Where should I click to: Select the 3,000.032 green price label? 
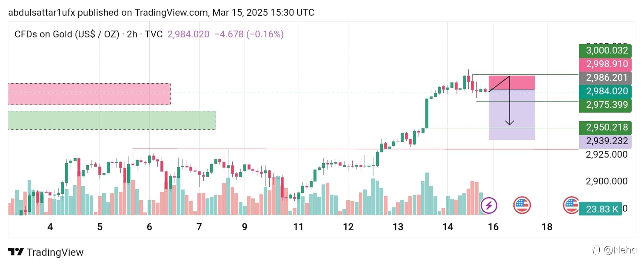(x=605, y=51)
